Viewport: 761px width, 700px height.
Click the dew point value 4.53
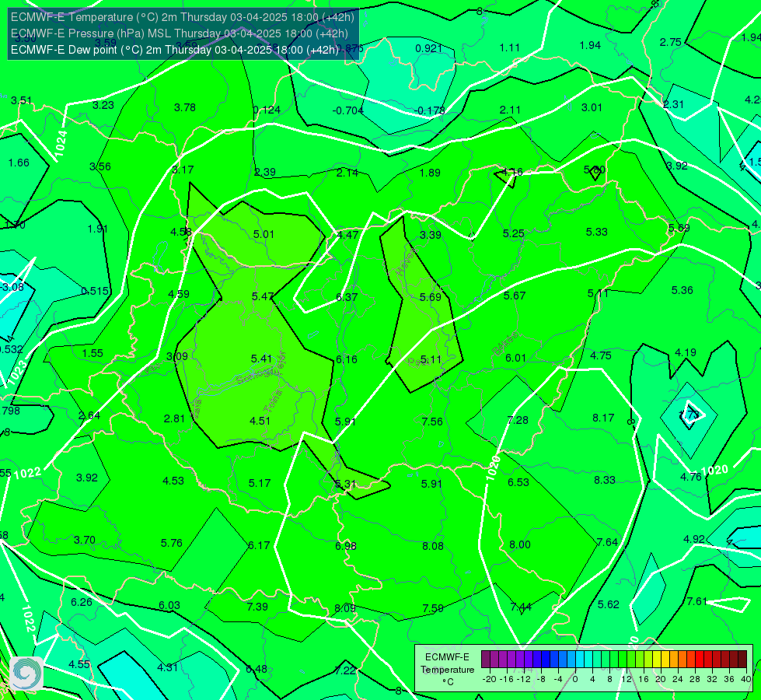click(173, 481)
